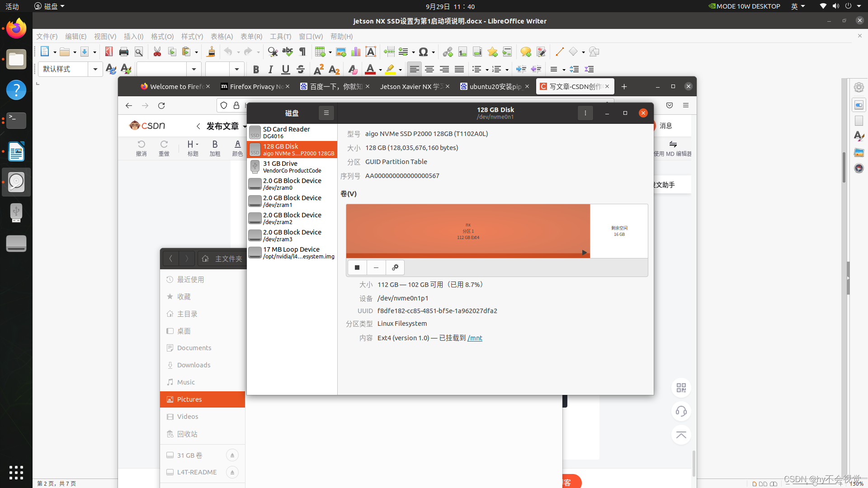Viewport: 868px width, 488px height.
Task: Expand the font color dropdown arrow
Action: pos(380,70)
